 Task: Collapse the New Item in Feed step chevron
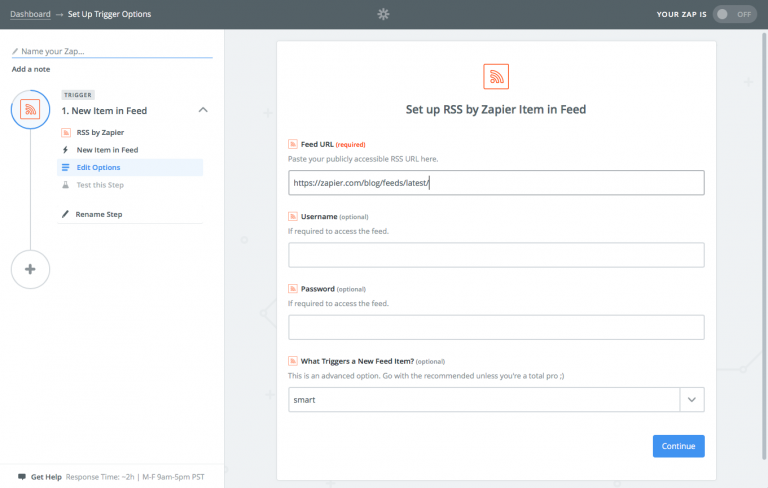203,109
